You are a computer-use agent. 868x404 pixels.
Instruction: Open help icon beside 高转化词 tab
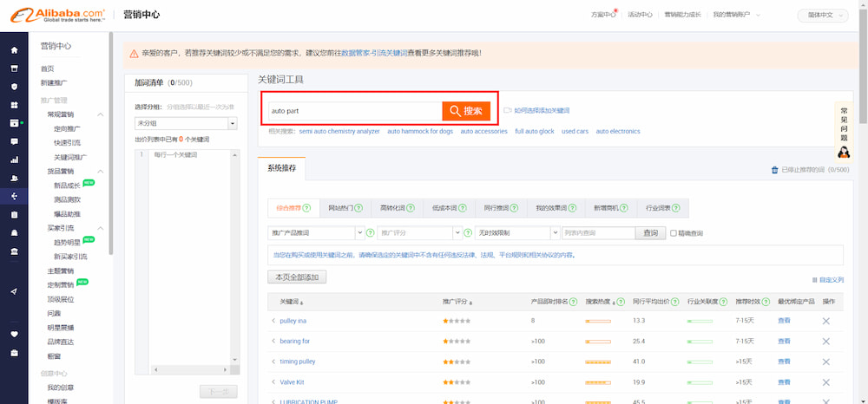(x=411, y=208)
